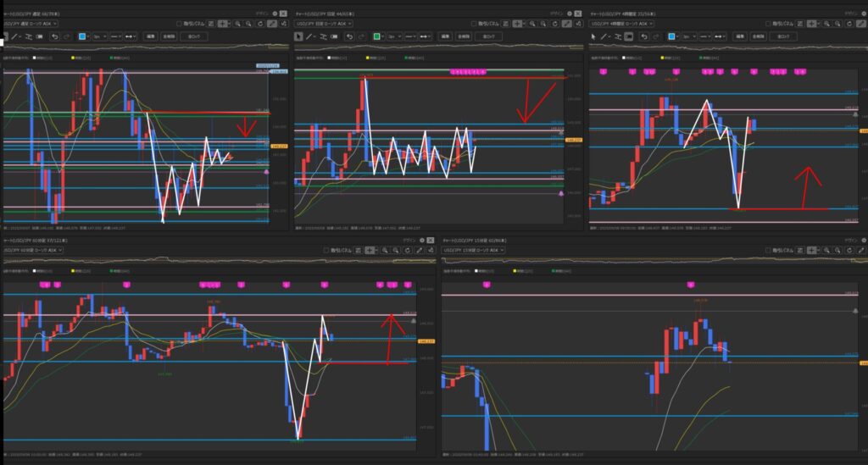Open USD/JPY 60分足 instrument dropdown

click(x=33, y=251)
